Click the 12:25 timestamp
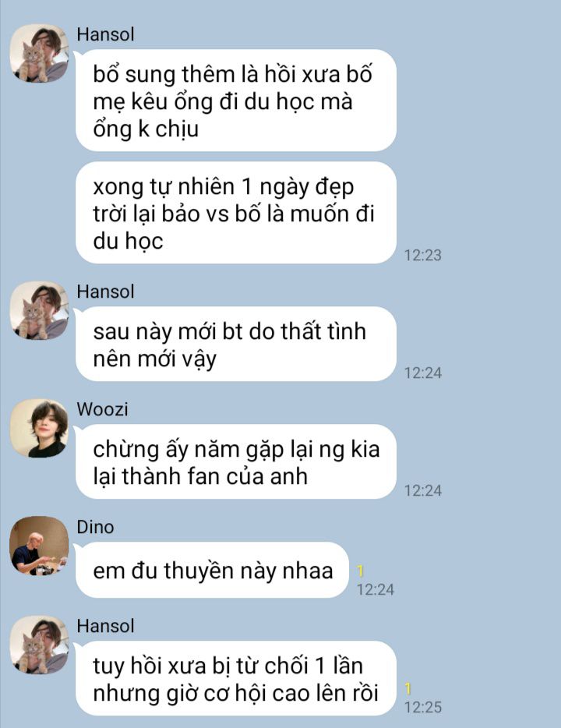 click(x=423, y=707)
